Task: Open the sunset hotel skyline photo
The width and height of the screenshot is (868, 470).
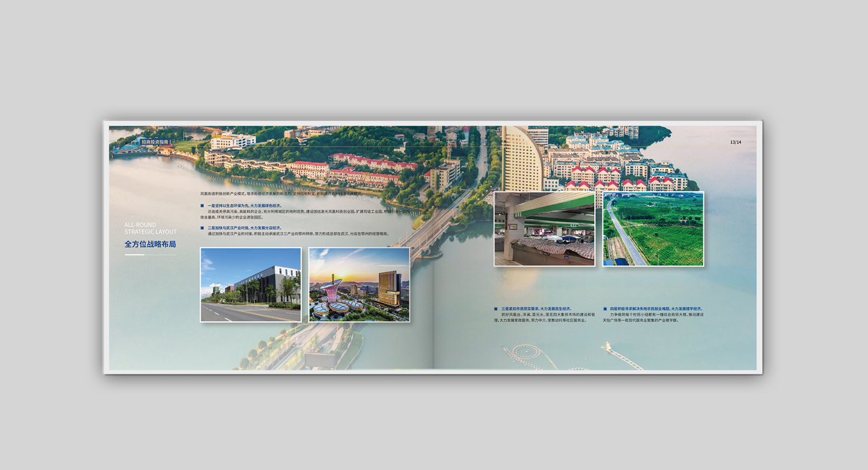Action: click(x=359, y=285)
